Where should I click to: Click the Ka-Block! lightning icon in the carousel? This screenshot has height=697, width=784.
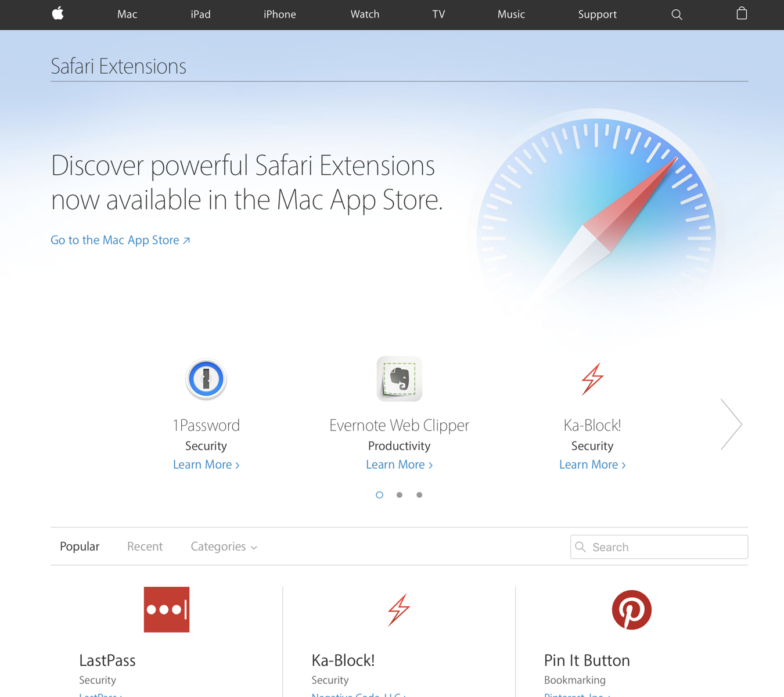(x=592, y=379)
